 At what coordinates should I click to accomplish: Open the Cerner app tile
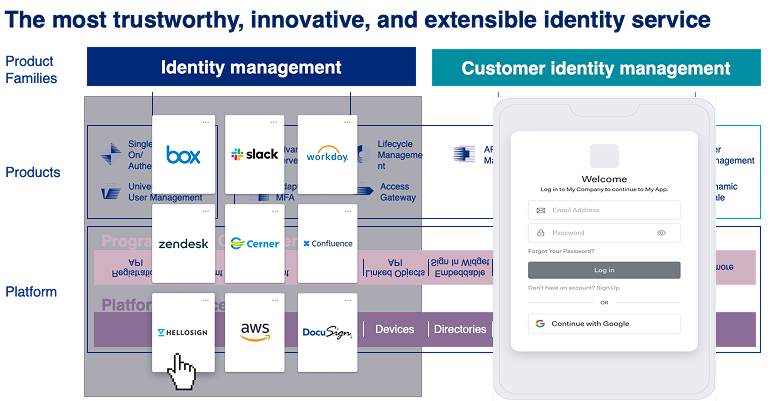click(255, 243)
